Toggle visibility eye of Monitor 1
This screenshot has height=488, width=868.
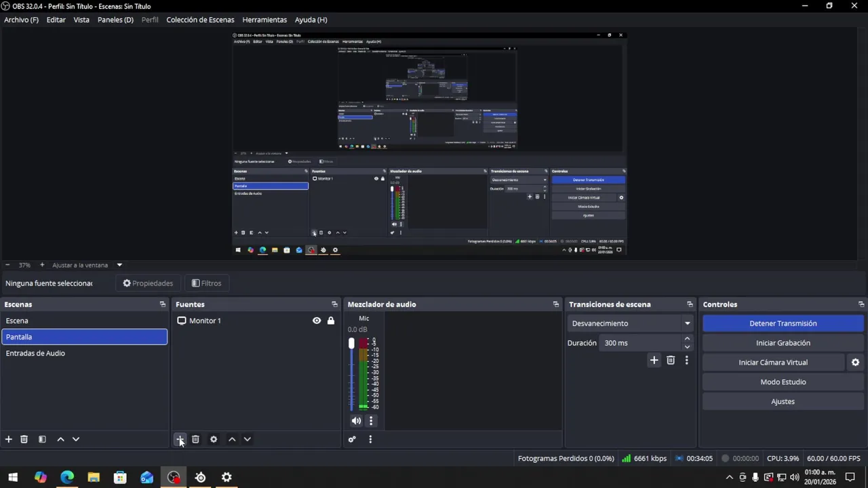pos(317,321)
